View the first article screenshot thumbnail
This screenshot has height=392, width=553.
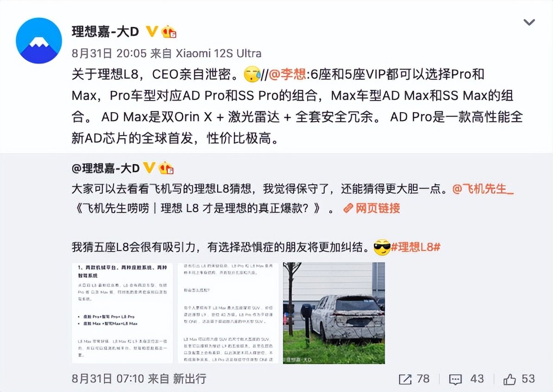[x=122, y=313]
